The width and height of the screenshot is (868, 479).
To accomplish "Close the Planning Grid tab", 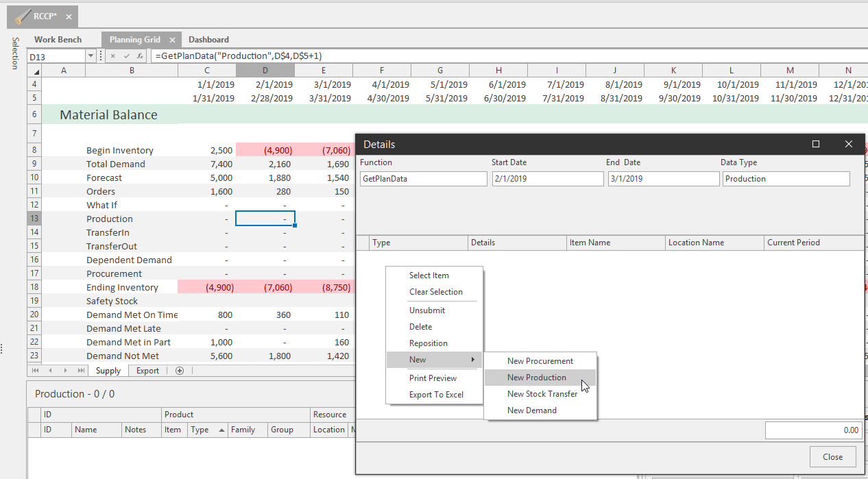I will 173,40.
